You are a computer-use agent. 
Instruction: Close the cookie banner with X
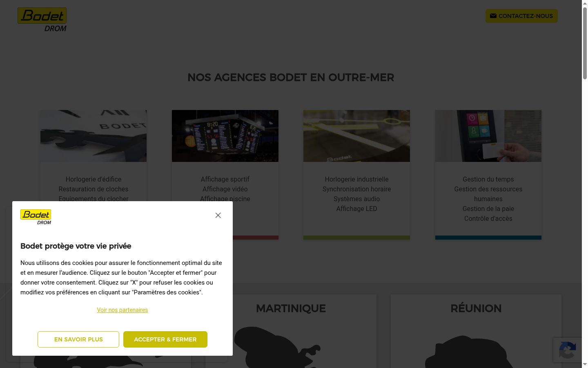pos(218,215)
